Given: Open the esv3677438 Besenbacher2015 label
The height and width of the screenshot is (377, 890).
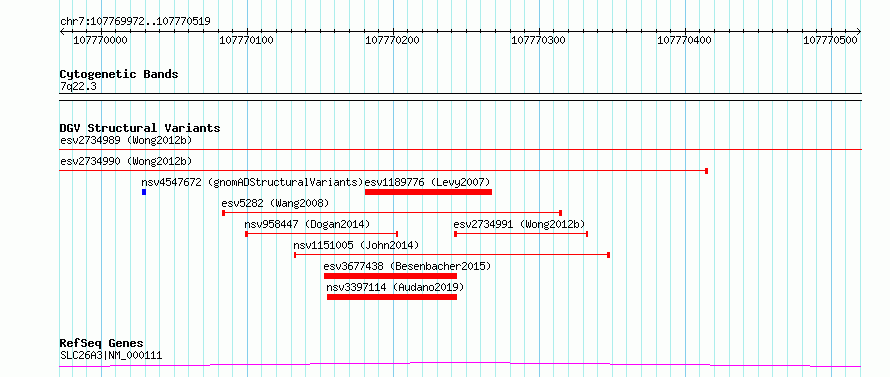Looking at the screenshot, I should pyautogui.click(x=407, y=266).
